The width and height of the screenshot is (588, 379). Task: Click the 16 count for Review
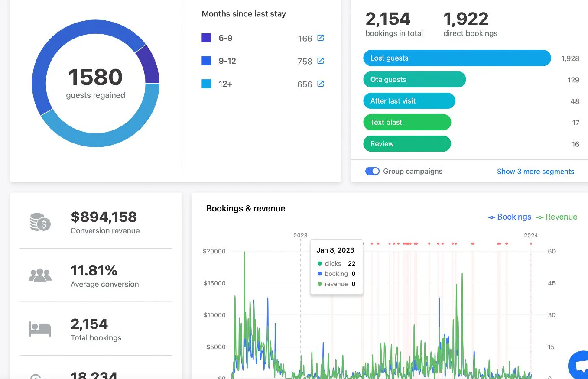(x=575, y=144)
